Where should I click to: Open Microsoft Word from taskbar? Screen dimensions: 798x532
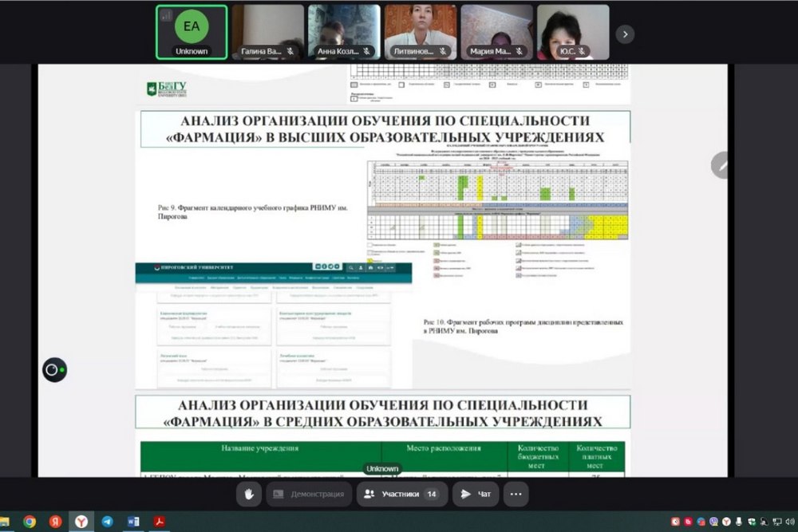[133, 522]
